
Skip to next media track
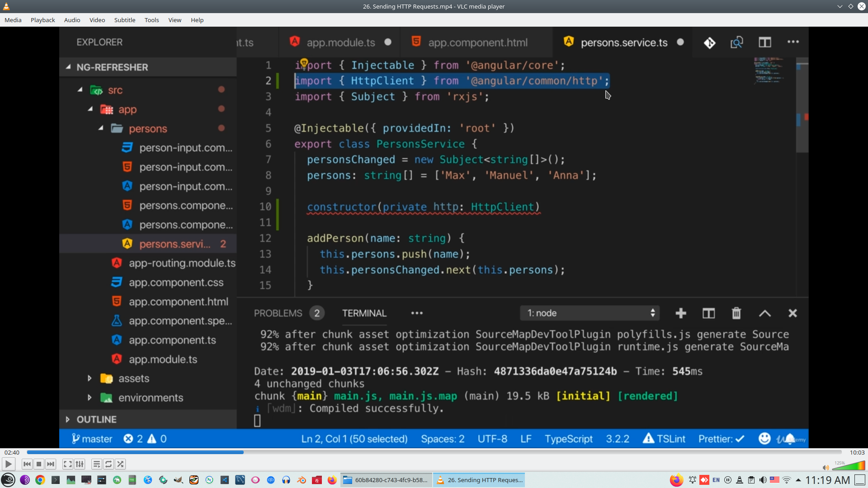pos(51,464)
